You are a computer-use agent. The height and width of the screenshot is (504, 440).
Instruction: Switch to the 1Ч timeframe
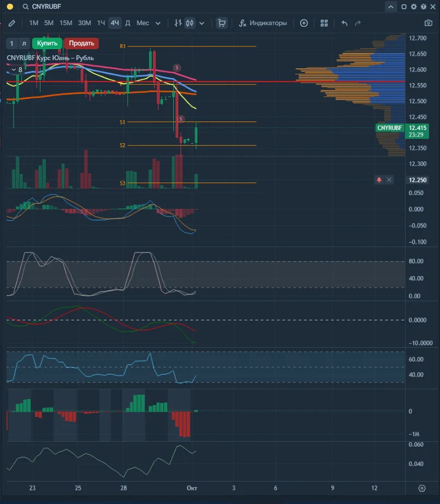coord(101,23)
